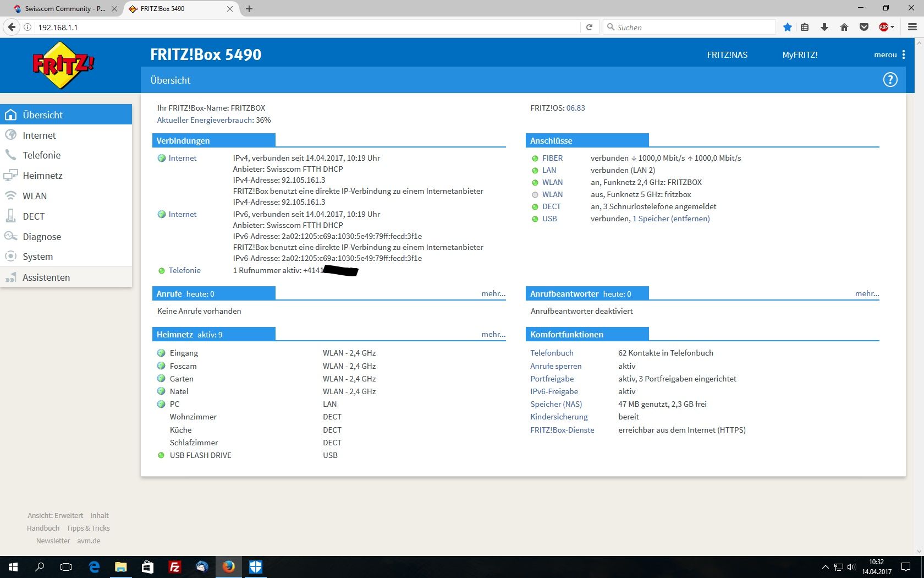This screenshot has width=924, height=578.
Task: Click the FIBER connection link
Action: tap(552, 158)
